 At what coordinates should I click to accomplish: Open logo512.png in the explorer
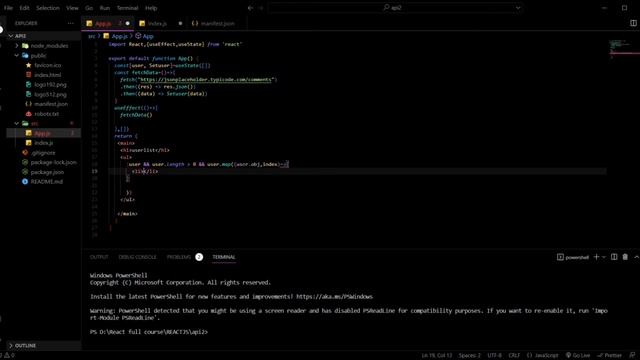click(x=50, y=94)
